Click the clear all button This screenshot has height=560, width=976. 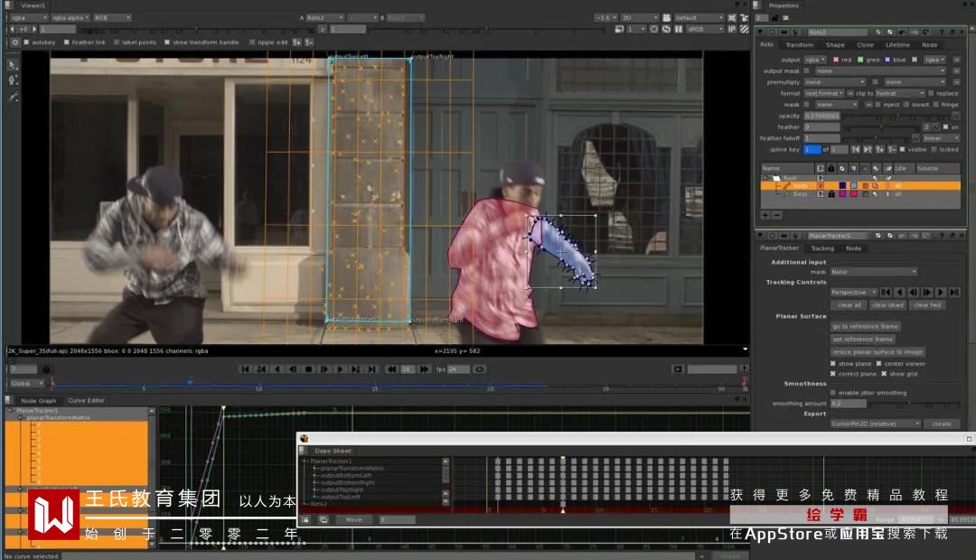(x=849, y=305)
